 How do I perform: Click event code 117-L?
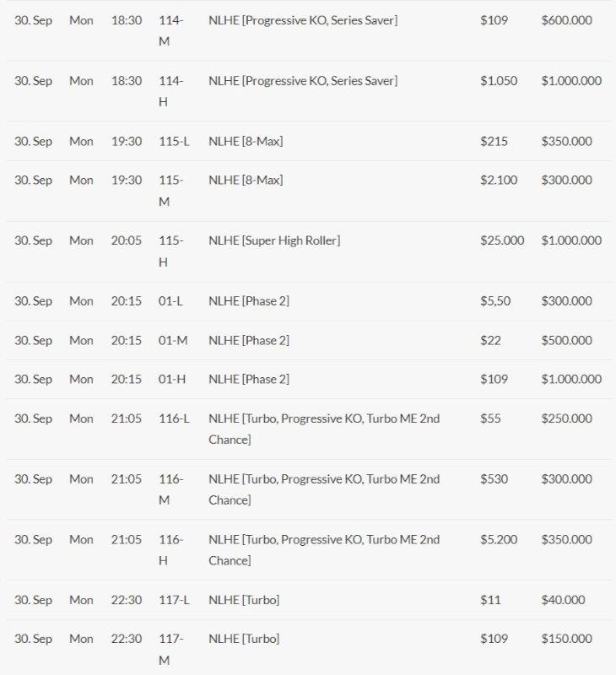174,600
